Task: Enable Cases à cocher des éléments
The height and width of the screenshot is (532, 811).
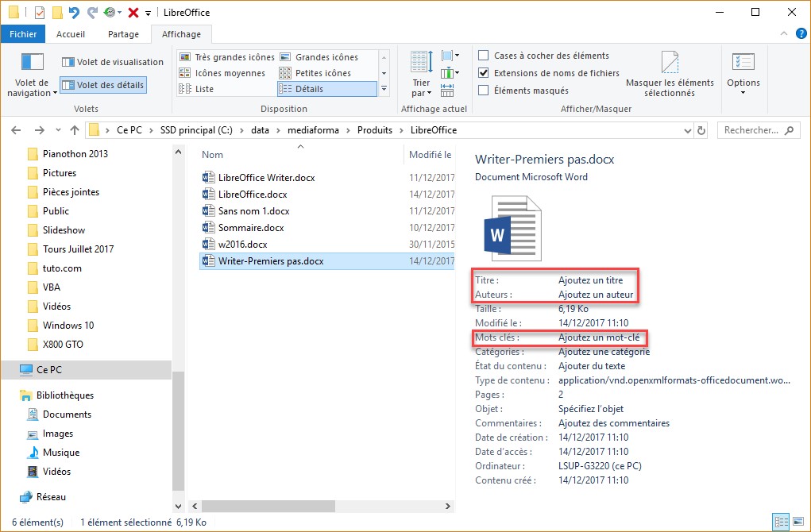Action: pos(484,56)
